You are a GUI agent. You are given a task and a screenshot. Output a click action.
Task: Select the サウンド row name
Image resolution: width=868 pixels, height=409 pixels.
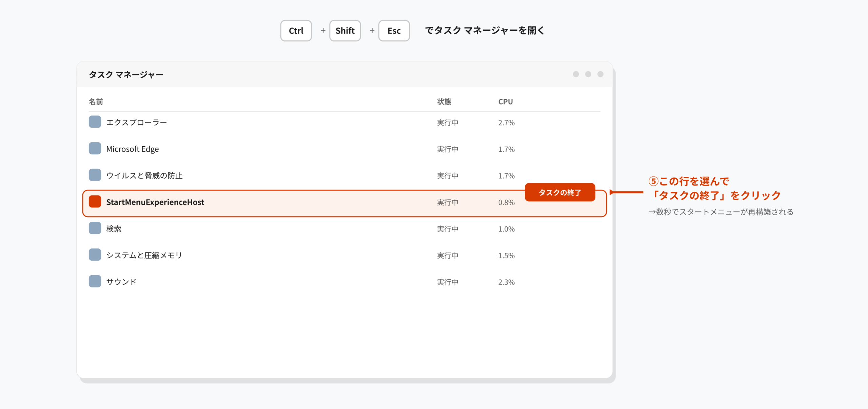click(x=121, y=282)
